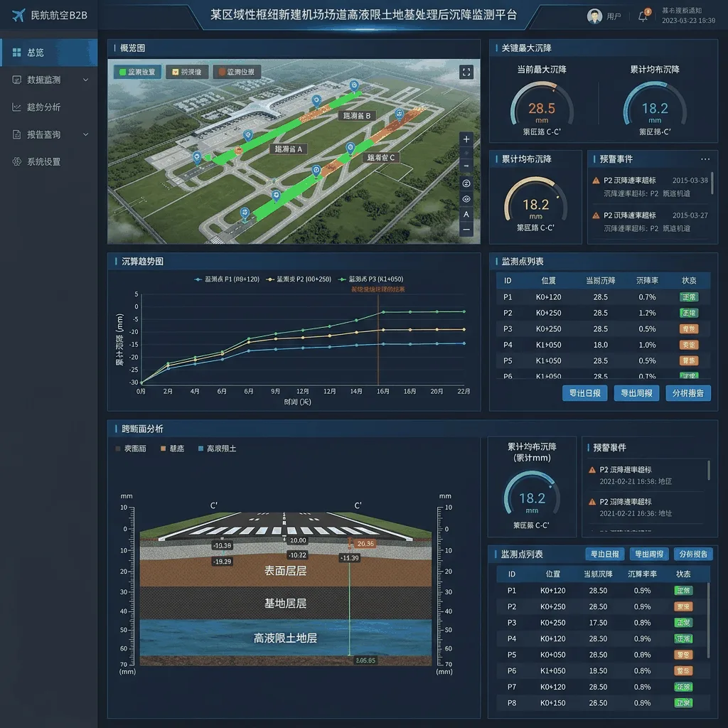Toggle the eye visibility icon on the map toolbar

click(466, 199)
